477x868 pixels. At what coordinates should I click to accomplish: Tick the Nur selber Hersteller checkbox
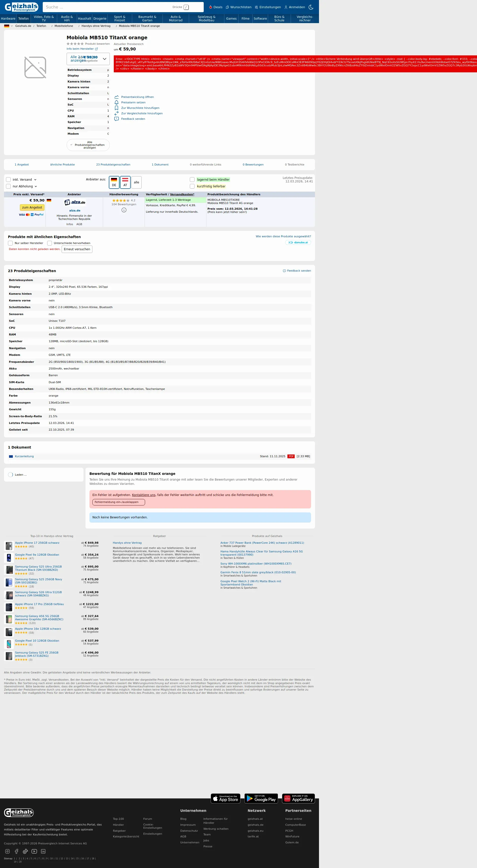coord(10,243)
